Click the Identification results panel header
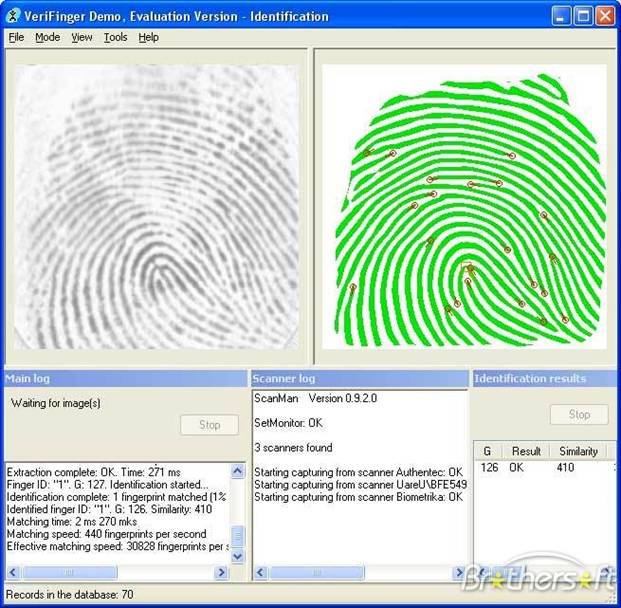Screen dimensions: 621x608 [x=545, y=379]
